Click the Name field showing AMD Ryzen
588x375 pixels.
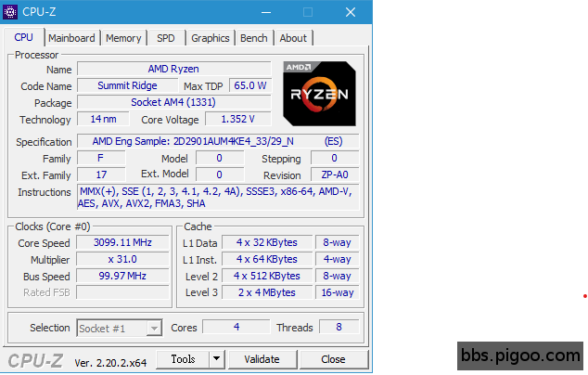[174, 69]
